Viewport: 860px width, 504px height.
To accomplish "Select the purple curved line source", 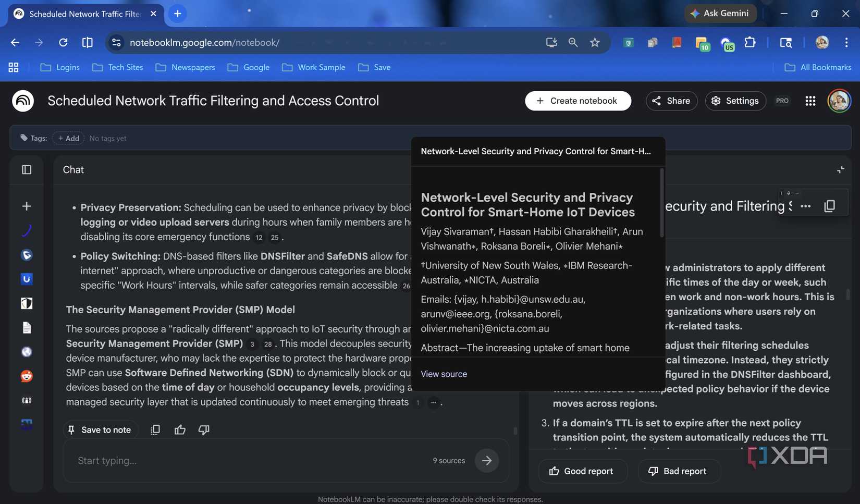I will pyautogui.click(x=27, y=230).
